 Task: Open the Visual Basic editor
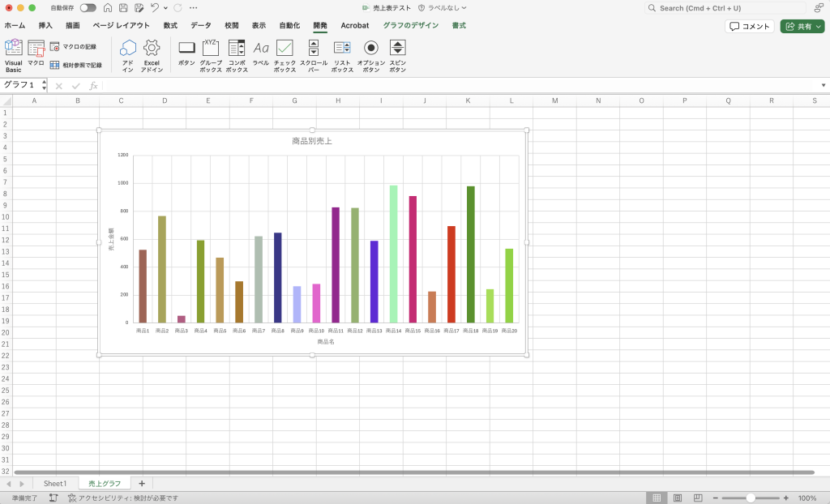coord(14,54)
